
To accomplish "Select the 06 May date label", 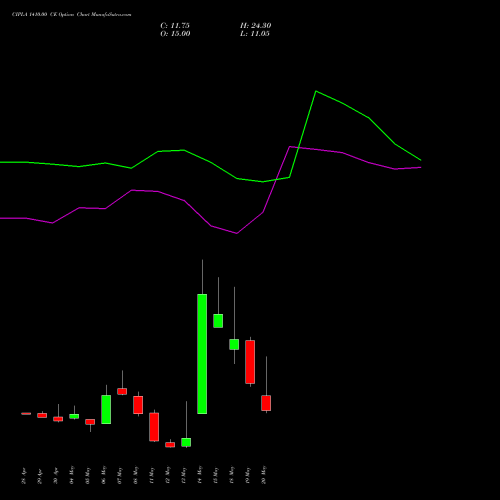I will coord(104,475).
